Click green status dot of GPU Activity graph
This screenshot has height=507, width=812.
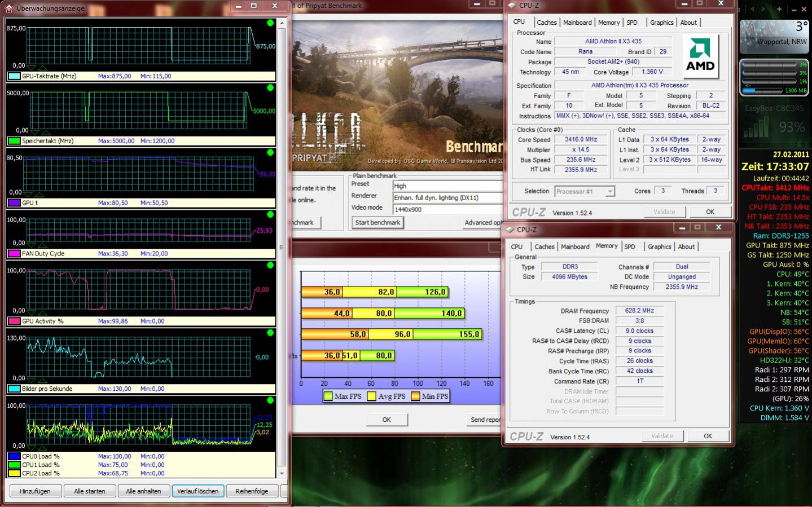pyautogui.click(x=270, y=266)
